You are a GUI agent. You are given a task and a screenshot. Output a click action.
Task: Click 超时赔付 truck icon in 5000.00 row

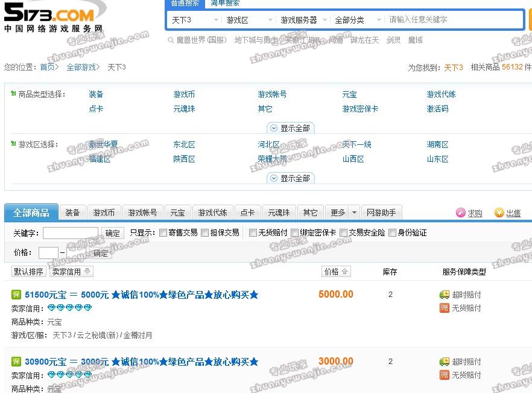click(x=445, y=295)
